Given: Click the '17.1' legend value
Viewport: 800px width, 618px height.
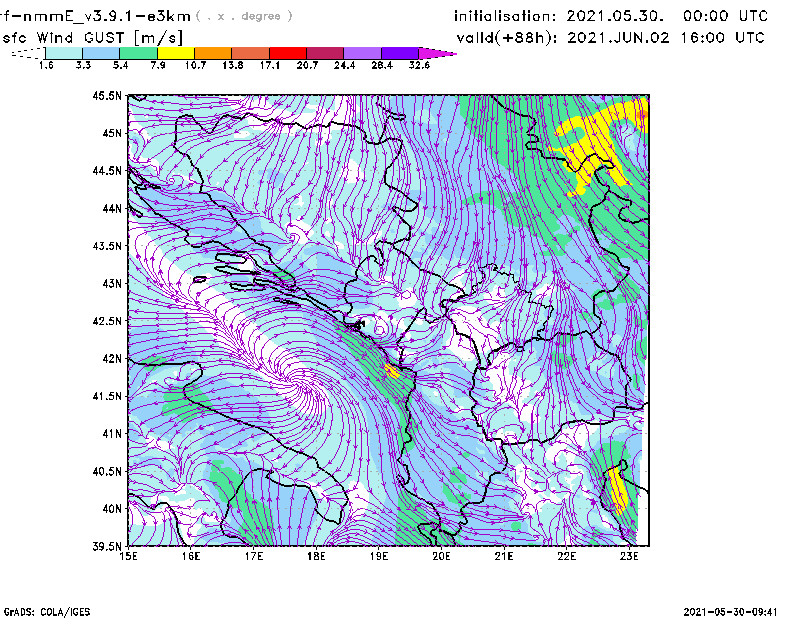Looking at the screenshot, I should tap(269, 65).
